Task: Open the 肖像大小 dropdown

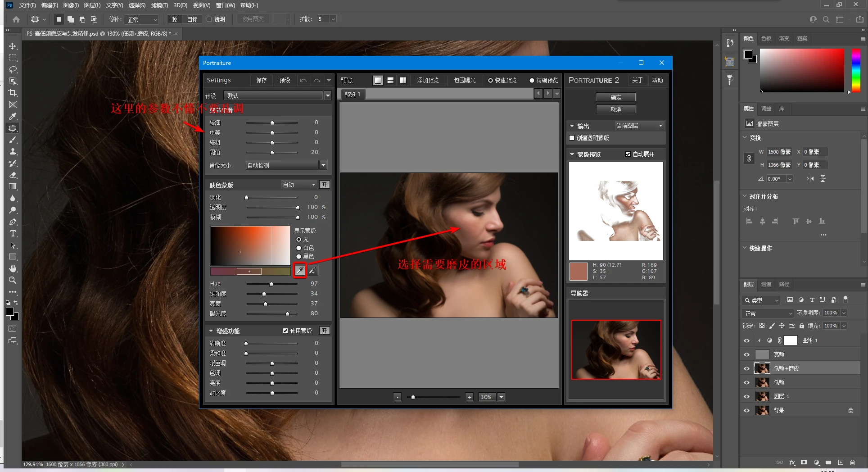Action: [x=323, y=165]
